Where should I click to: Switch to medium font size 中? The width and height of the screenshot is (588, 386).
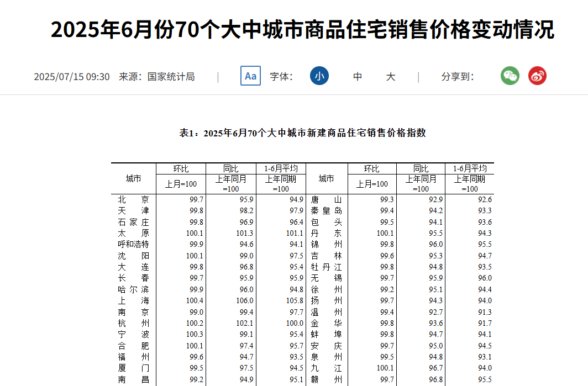pyautogui.click(x=358, y=77)
